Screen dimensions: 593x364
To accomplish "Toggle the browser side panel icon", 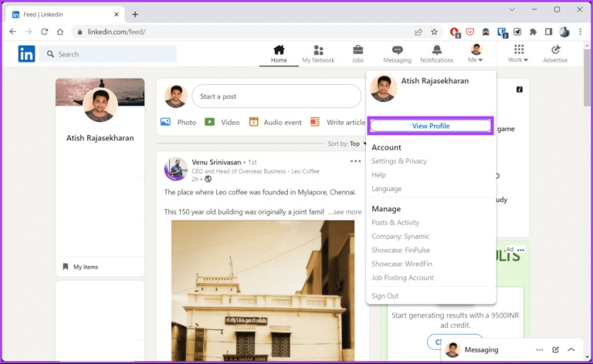I will [x=548, y=32].
